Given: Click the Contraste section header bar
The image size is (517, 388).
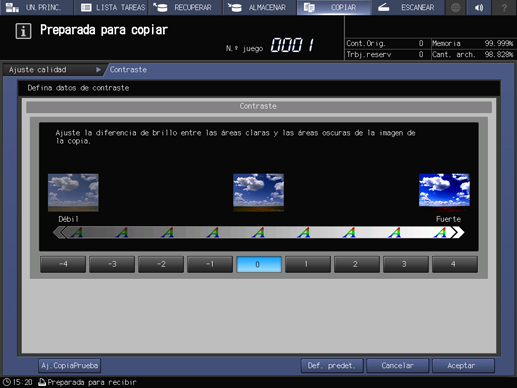Looking at the screenshot, I should click(259, 106).
